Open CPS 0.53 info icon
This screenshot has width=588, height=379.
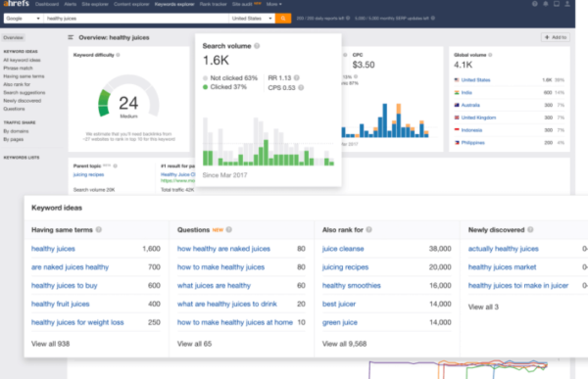301,87
